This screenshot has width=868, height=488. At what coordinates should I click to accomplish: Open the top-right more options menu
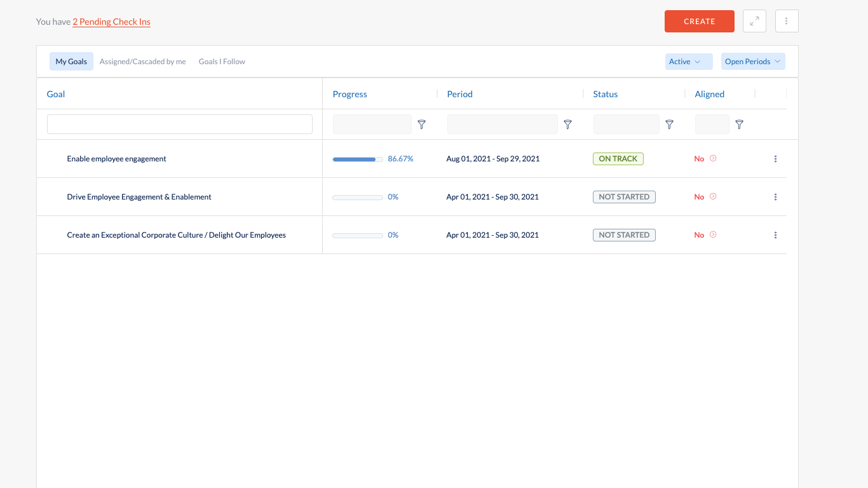pos(787,21)
